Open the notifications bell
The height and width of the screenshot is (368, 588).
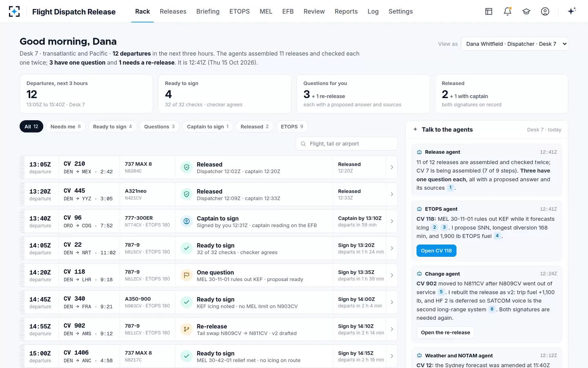[508, 11]
